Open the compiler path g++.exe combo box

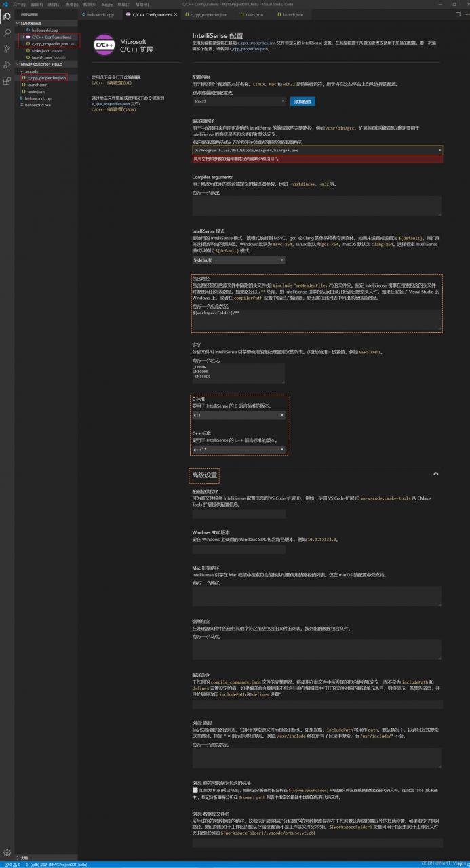click(317, 150)
